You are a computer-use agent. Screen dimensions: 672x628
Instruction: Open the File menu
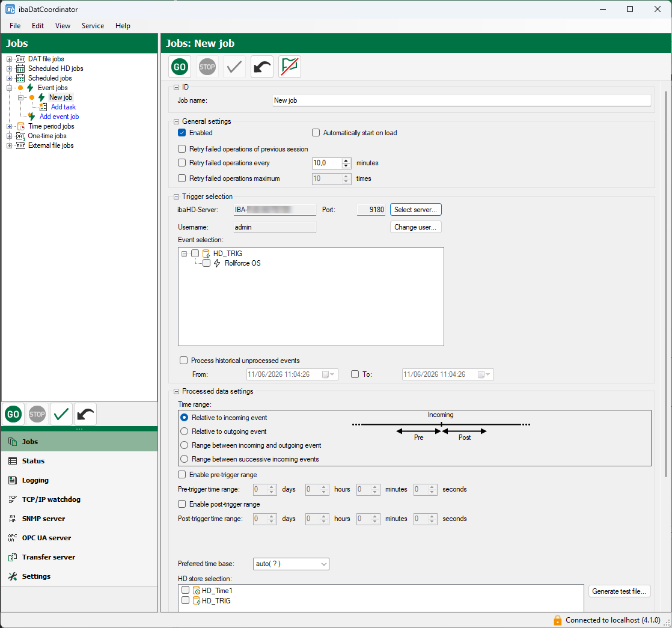coord(15,26)
